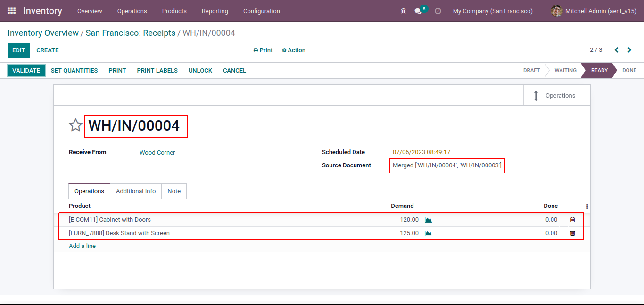
Task: Open forecast chart for Desk Stand with Screen
Action: click(x=428, y=233)
